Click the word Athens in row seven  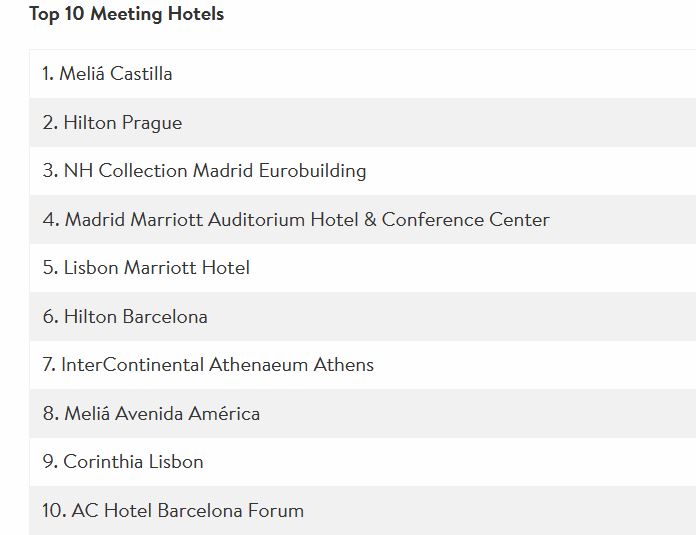(x=344, y=365)
